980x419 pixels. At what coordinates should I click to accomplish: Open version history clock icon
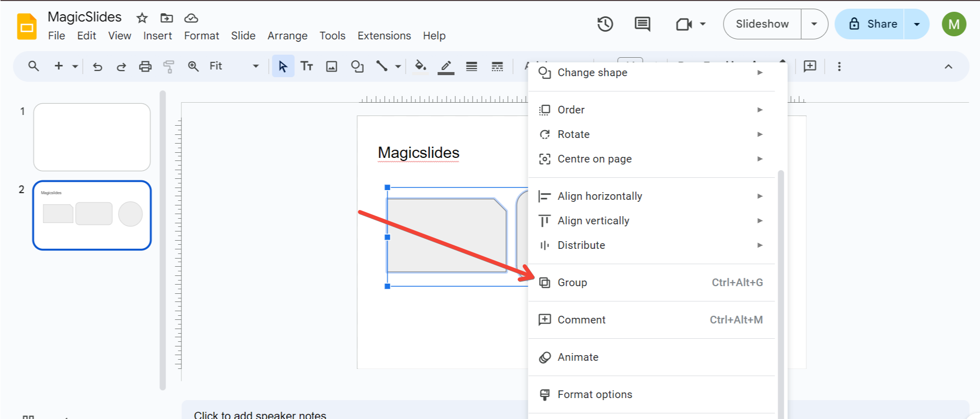pyautogui.click(x=605, y=24)
